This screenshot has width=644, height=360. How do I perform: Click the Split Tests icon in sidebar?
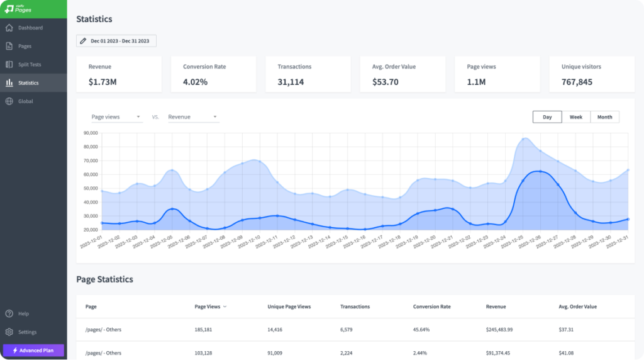(x=9, y=65)
